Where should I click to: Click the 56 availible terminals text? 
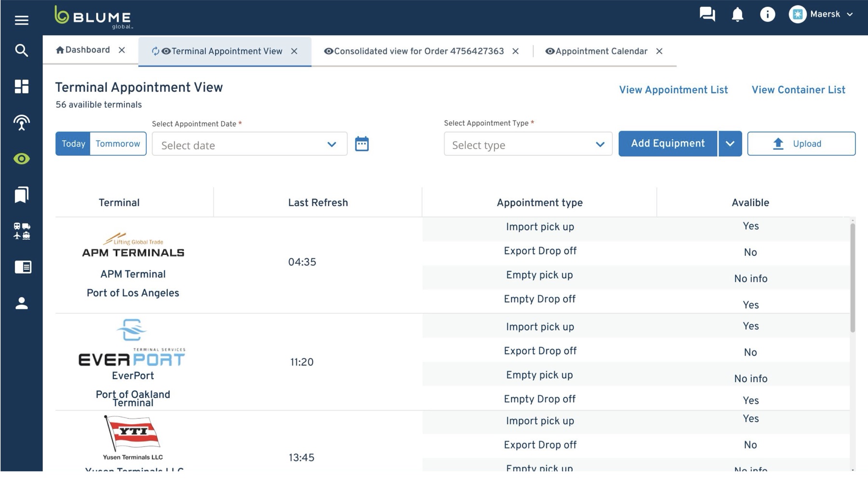tap(98, 105)
